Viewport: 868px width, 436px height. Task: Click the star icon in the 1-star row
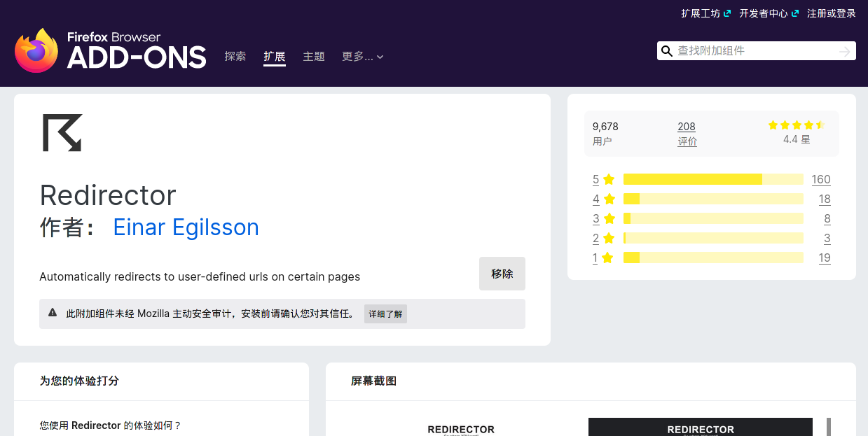coord(607,258)
